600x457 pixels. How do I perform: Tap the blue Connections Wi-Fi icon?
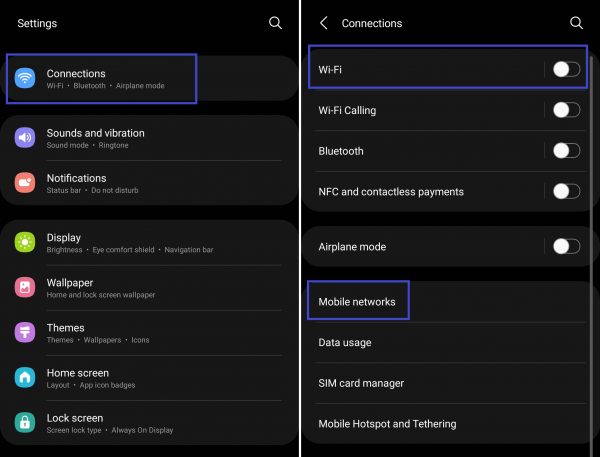click(26, 79)
